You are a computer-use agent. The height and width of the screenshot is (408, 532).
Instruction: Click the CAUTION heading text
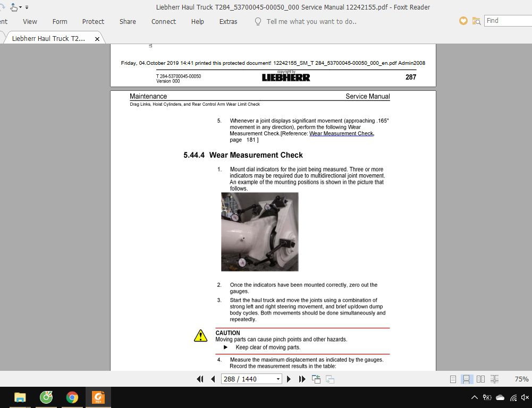[227, 333]
